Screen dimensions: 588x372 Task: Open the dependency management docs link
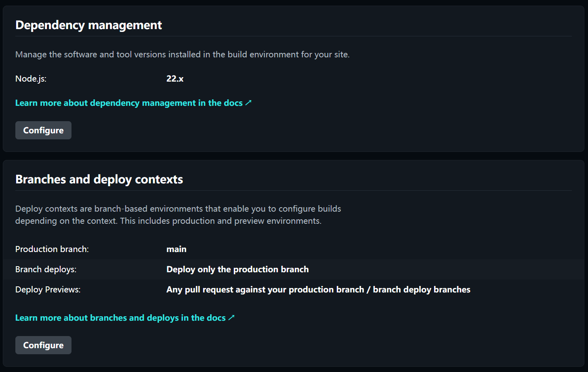click(x=129, y=103)
